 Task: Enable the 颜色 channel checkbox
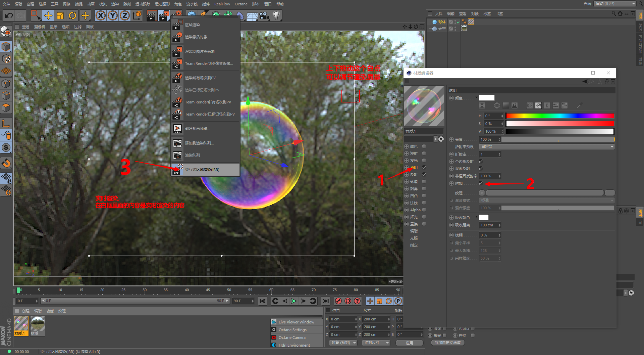click(424, 146)
